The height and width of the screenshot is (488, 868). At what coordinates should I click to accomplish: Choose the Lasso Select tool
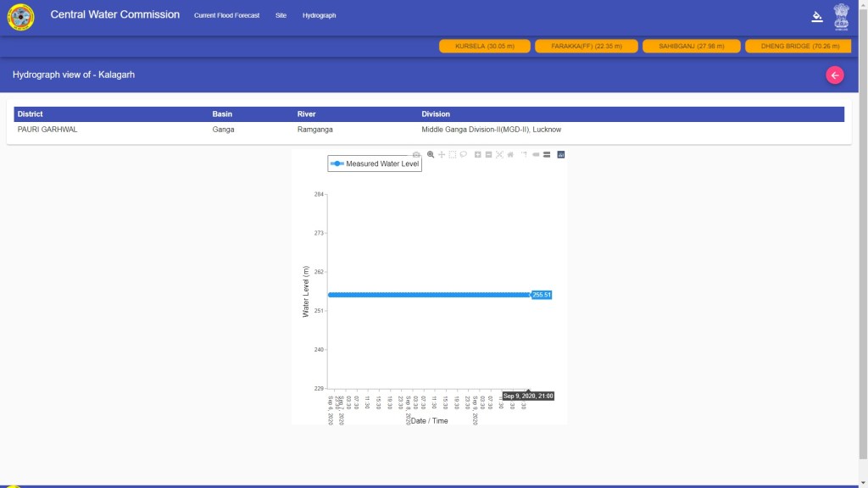click(464, 155)
